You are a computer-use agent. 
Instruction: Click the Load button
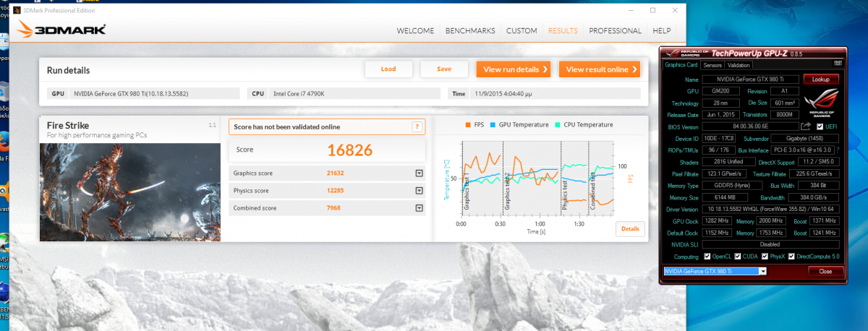coord(388,69)
